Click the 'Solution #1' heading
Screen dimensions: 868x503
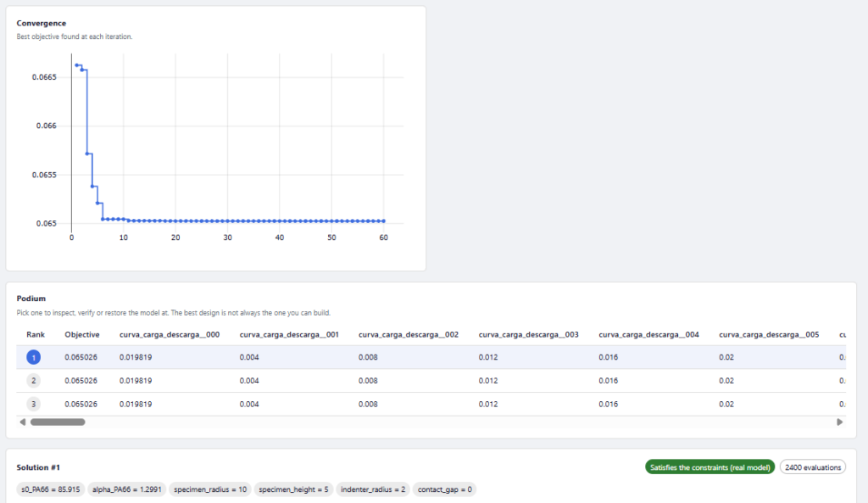pos(38,467)
